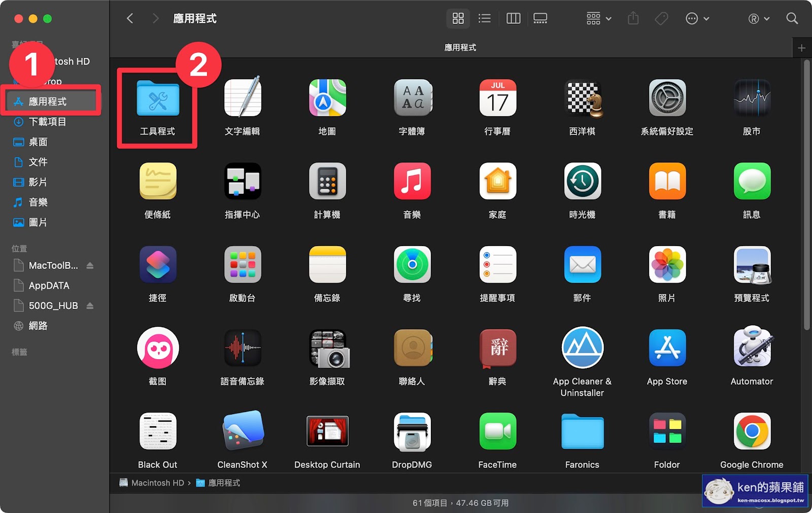Open the more actions ellipsis menu
The image size is (812, 513).
[x=697, y=19]
